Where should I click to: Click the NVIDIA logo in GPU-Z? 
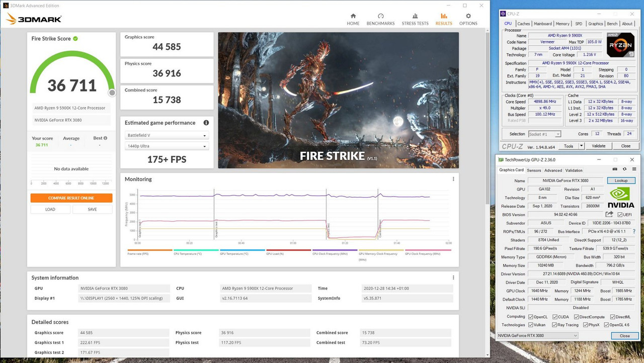click(x=621, y=198)
